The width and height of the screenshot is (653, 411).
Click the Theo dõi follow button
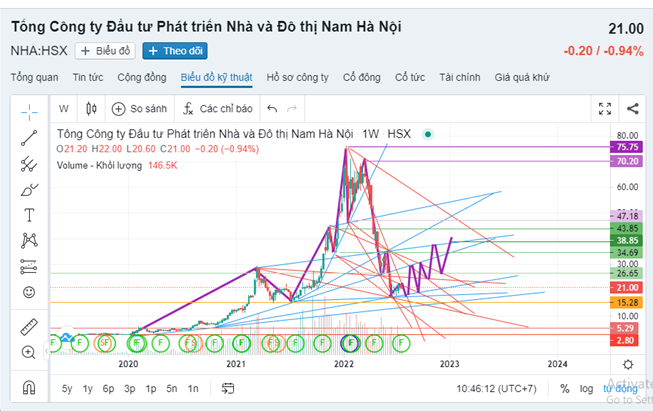[x=174, y=50]
